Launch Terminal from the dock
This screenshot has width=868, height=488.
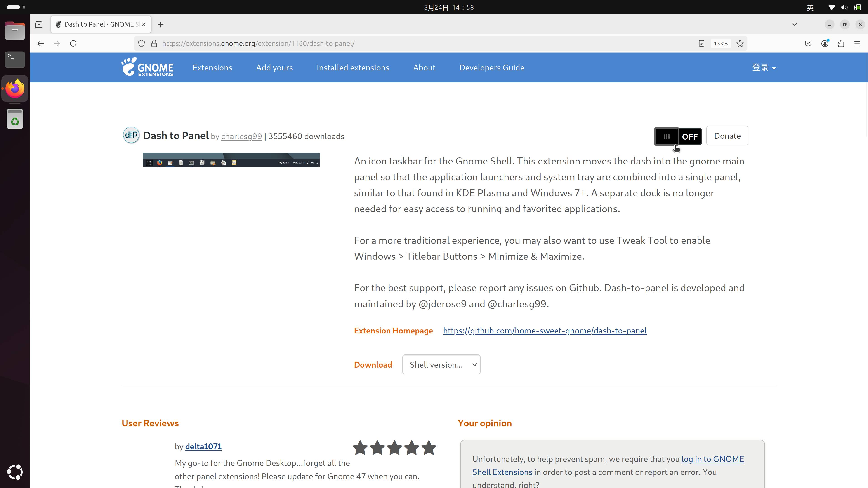coord(15,59)
